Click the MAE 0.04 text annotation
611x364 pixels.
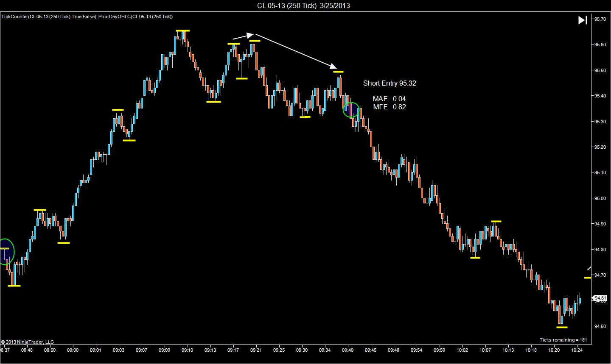point(389,99)
